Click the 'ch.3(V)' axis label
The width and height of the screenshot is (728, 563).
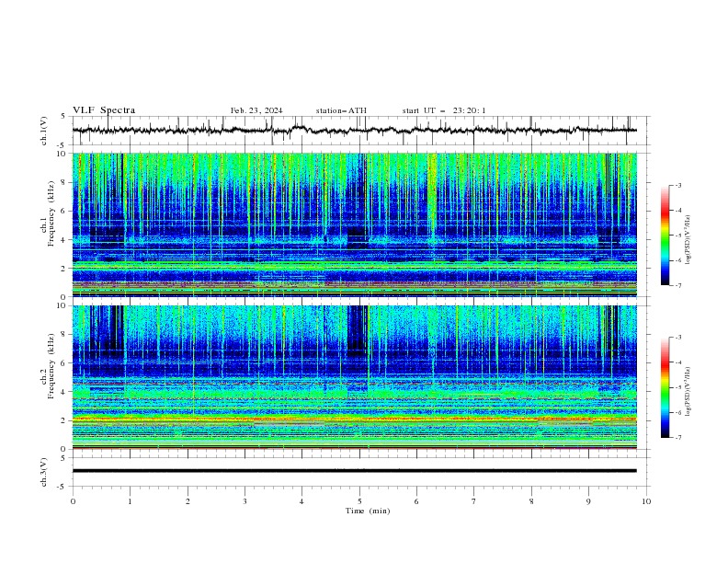pyautogui.click(x=44, y=472)
